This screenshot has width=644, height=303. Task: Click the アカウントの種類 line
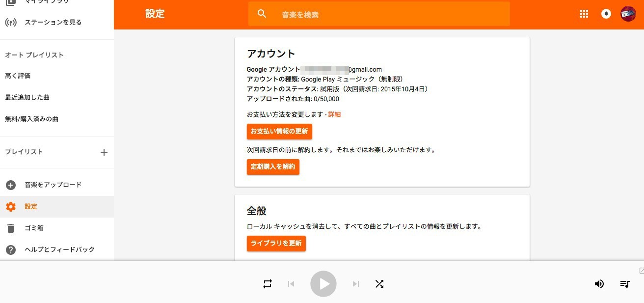pos(325,79)
